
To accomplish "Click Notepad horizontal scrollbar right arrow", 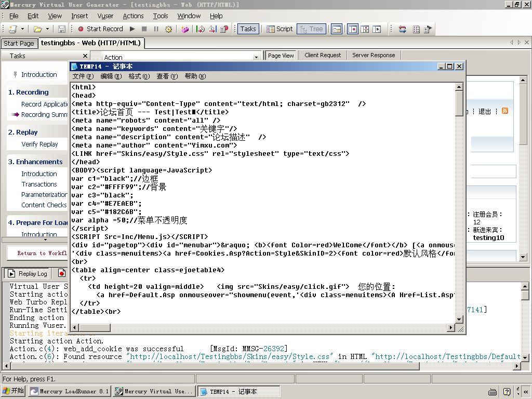I will pyautogui.click(x=451, y=328).
